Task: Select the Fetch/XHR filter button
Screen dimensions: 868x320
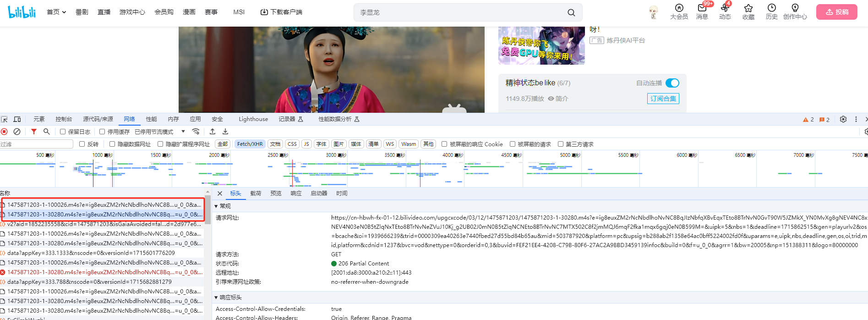Action: click(x=250, y=144)
